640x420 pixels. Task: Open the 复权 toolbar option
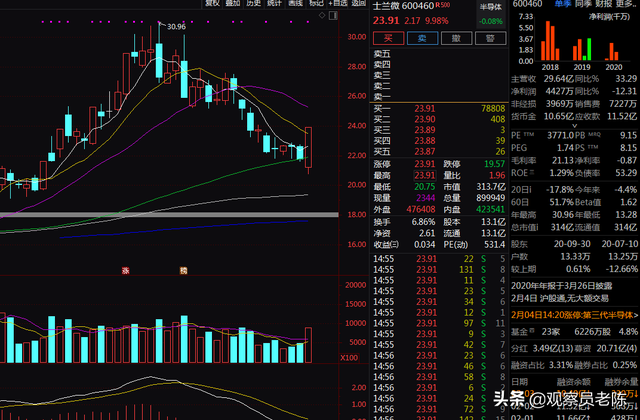click(x=212, y=3)
